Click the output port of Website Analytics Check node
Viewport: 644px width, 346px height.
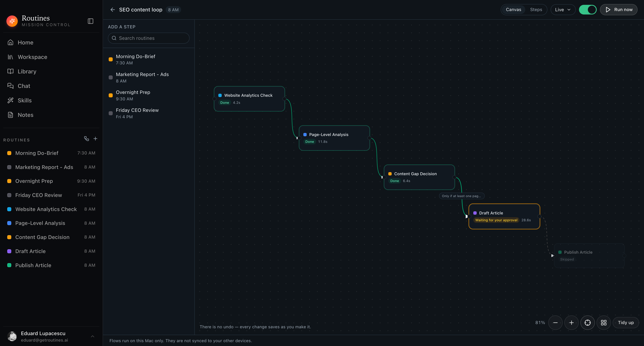coord(285,99)
